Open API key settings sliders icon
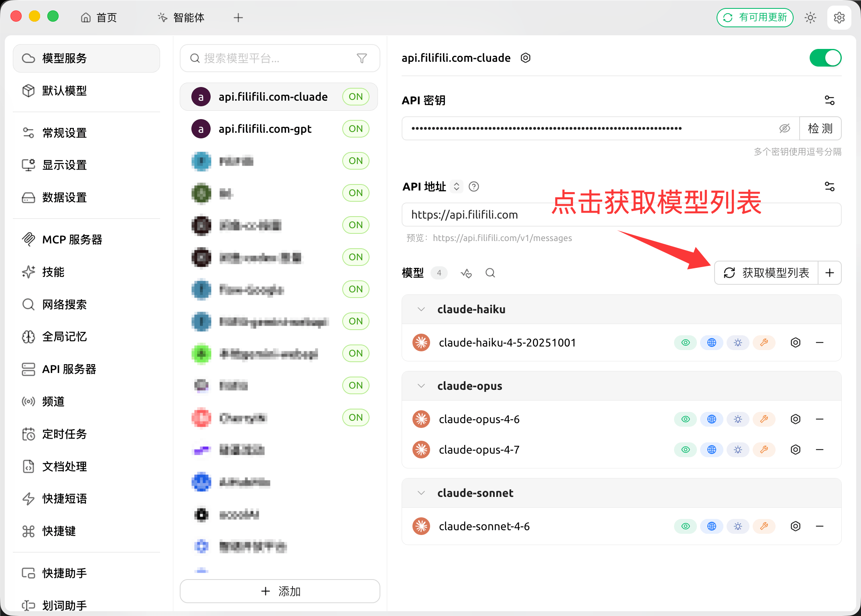Image resolution: width=861 pixels, height=616 pixels. (x=829, y=100)
